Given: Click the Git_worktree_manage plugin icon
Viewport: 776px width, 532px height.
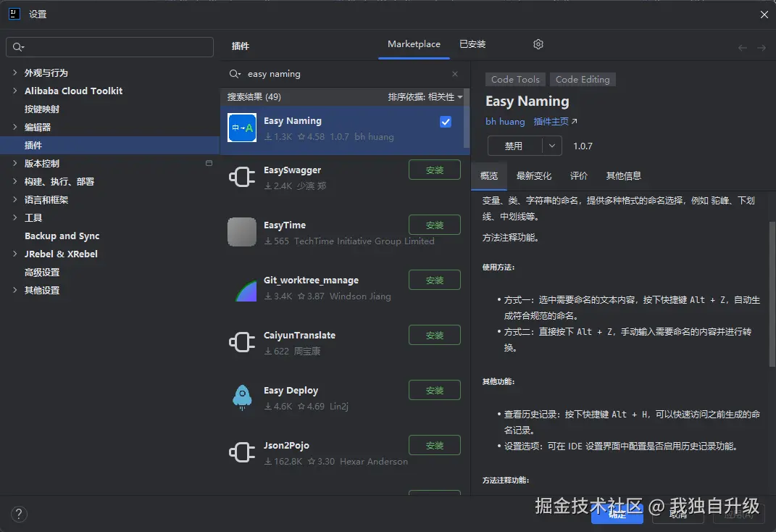Looking at the screenshot, I should [246, 290].
